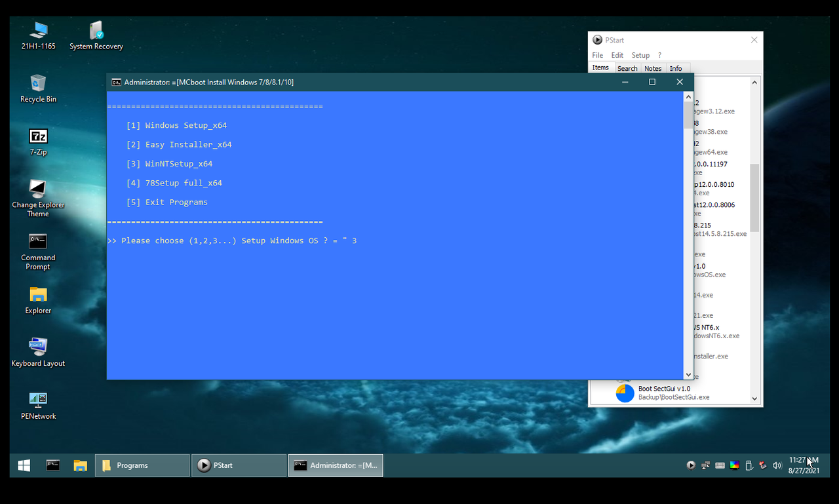Image resolution: width=839 pixels, height=504 pixels.
Task: Open the ? help menu in PStart
Action: 660,55
